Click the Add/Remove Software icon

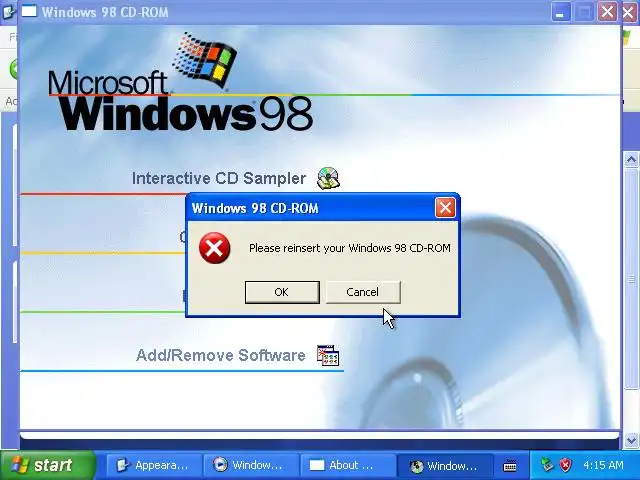328,355
